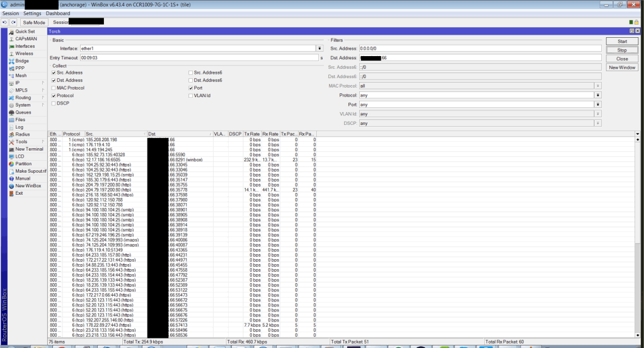The width and height of the screenshot is (644, 348).
Task: Open Wireless sidebar entry
Action: 24,54
